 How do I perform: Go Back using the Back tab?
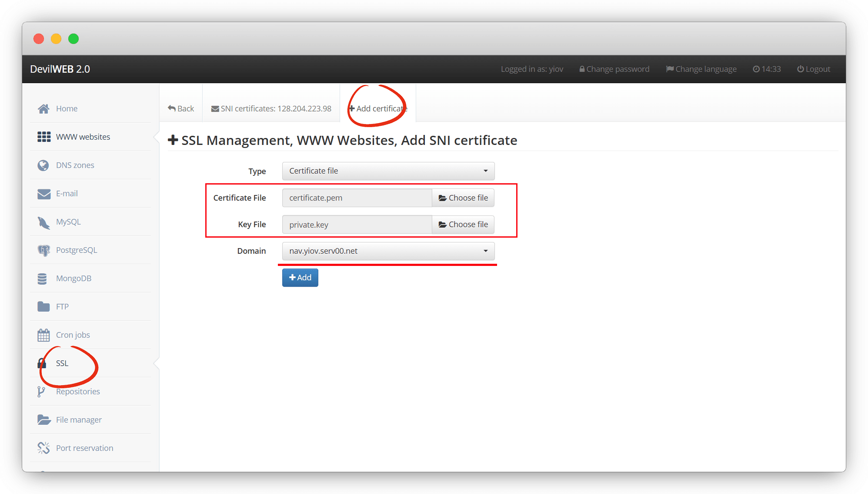181,109
